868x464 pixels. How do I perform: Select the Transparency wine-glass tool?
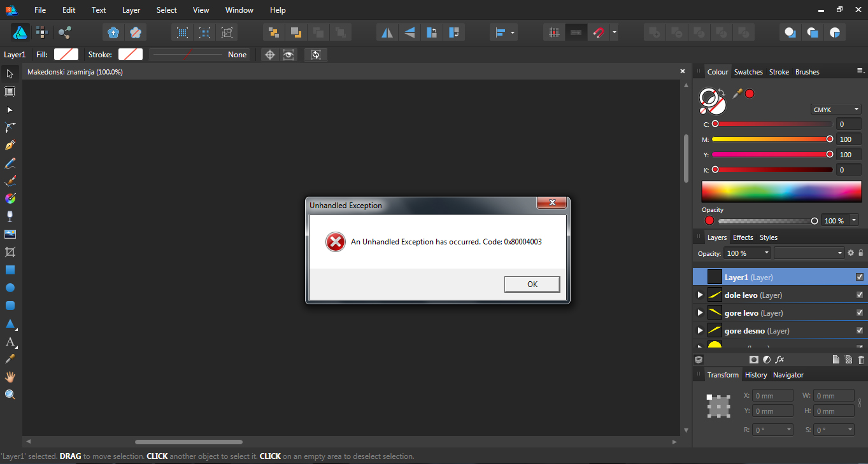[10, 216]
